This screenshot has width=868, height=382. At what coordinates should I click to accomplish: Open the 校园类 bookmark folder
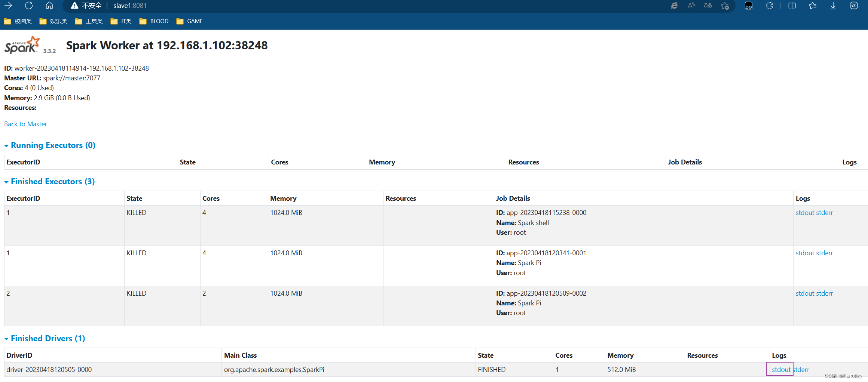click(18, 21)
